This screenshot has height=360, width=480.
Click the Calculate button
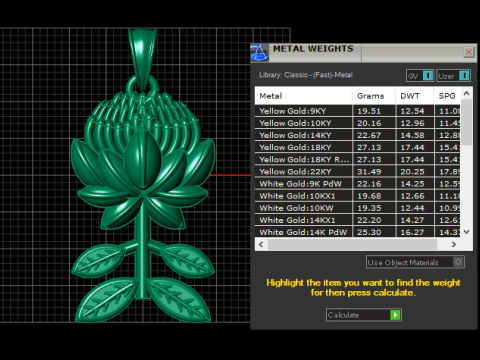coord(364,315)
